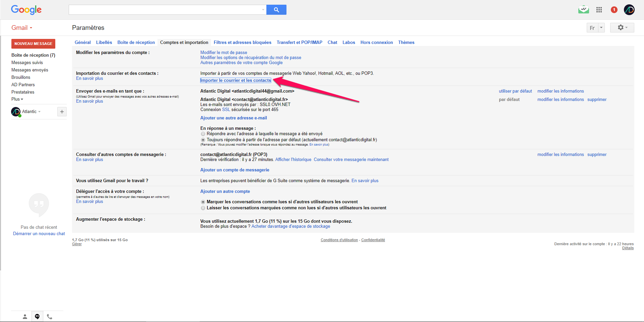Open the Boîte de réception settings tab
The width and height of the screenshot is (644, 322).
pos(136,42)
